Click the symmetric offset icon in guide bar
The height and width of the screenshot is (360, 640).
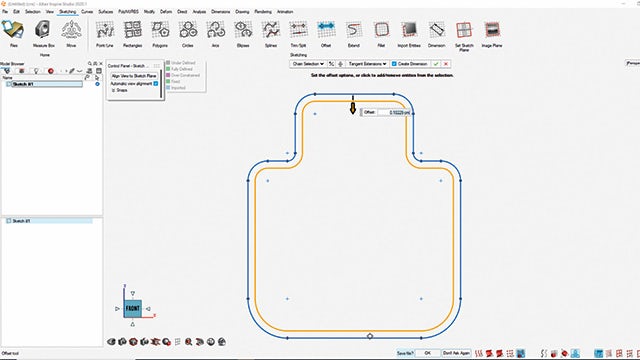340,64
